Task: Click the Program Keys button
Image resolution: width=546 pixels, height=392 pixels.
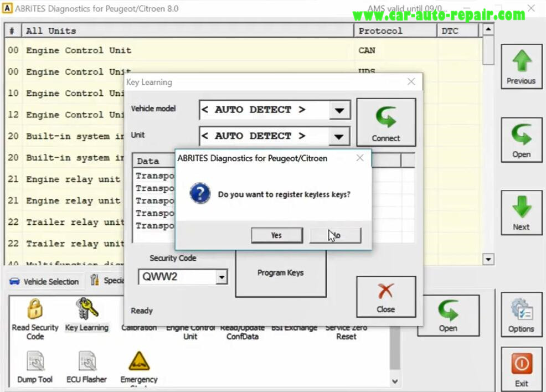Action: tap(281, 273)
